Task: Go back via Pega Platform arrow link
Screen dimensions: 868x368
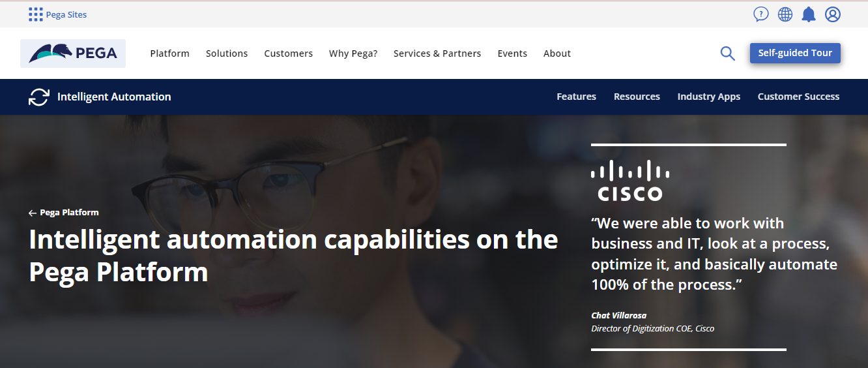Action: [64, 213]
